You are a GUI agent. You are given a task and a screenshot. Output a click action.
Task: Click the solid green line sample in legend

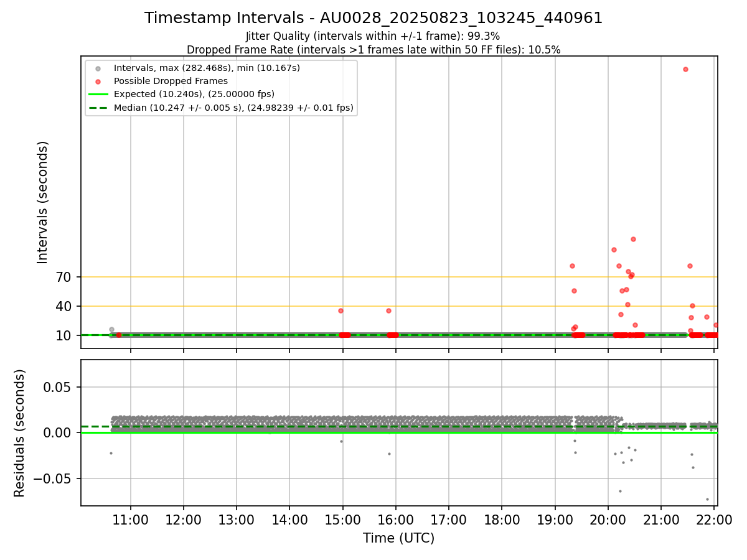(x=98, y=95)
